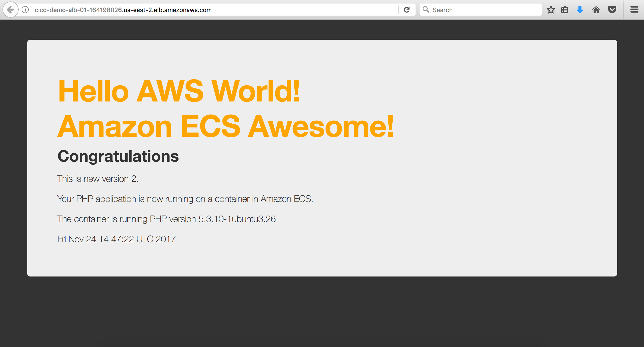Click the 'This is new version 2.' text

tap(98, 179)
